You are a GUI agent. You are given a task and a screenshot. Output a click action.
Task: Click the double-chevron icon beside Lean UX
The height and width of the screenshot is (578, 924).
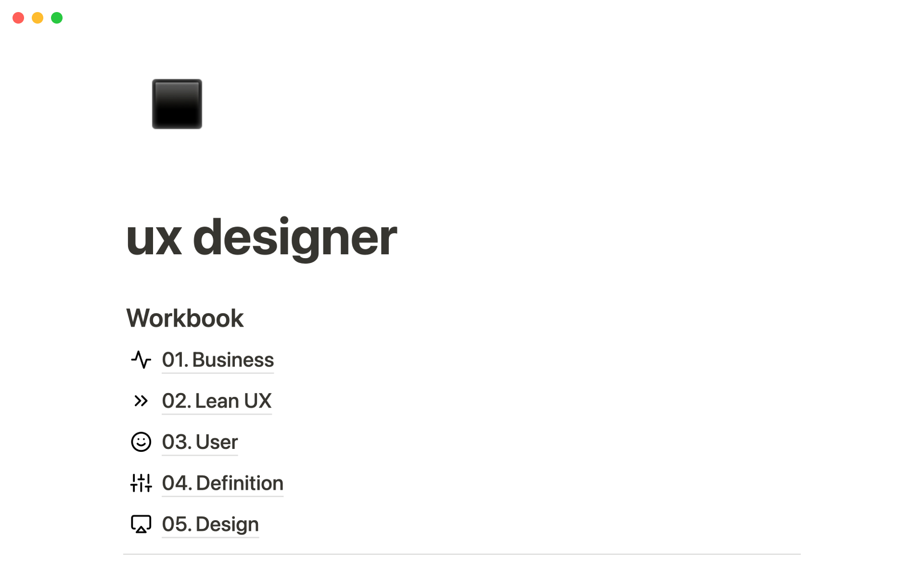[141, 401]
